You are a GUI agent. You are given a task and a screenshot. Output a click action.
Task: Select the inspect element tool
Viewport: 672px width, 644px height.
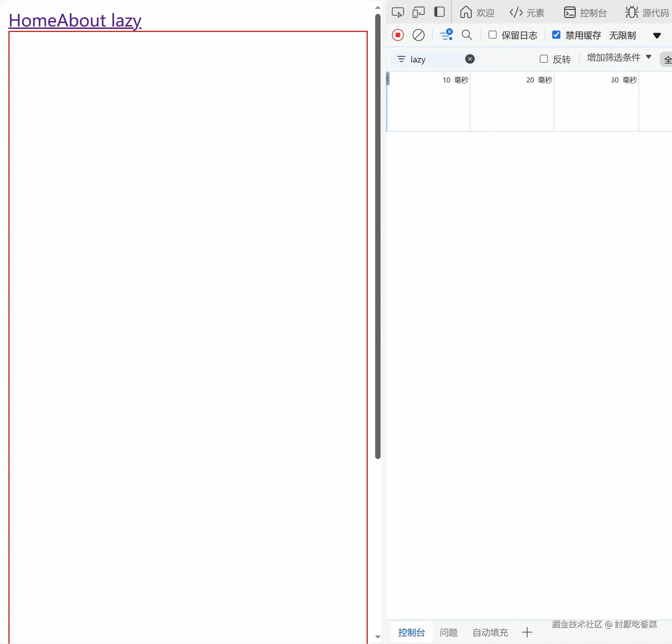pyautogui.click(x=398, y=12)
